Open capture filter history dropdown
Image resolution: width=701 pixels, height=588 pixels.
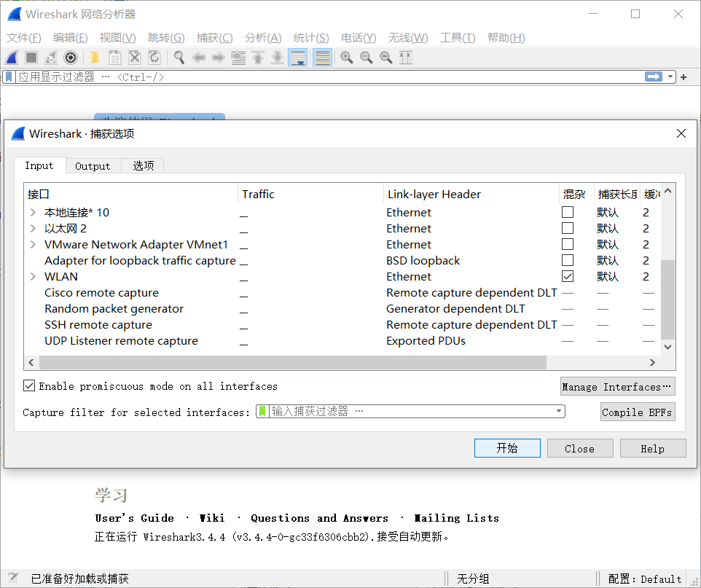tap(559, 411)
